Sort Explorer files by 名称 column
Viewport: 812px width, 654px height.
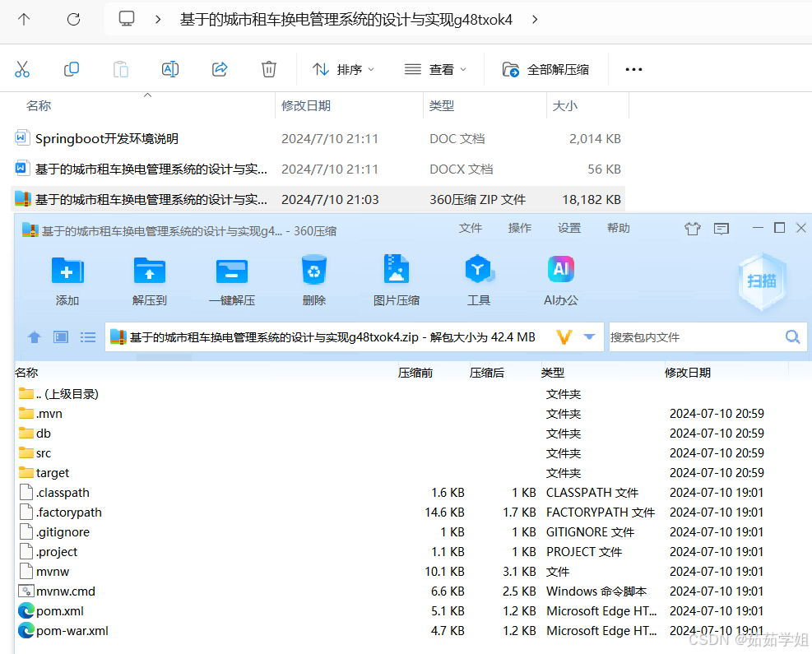point(39,105)
